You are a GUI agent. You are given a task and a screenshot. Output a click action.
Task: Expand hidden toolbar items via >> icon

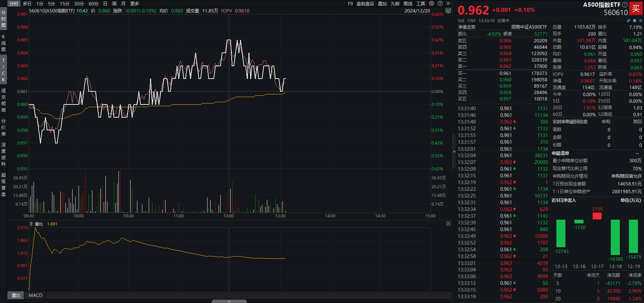point(448,4)
